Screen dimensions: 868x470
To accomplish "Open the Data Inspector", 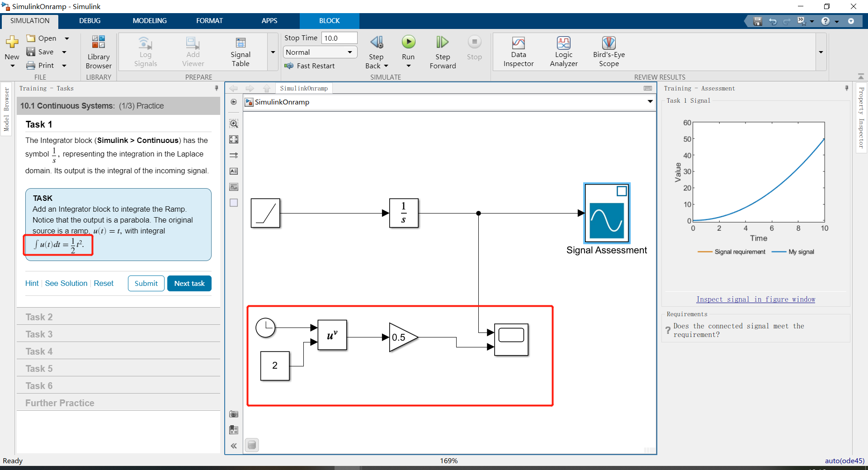I will point(518,51).
